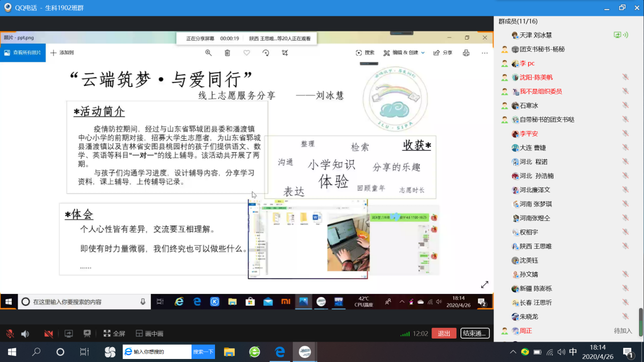Unmute the microphone in call controls
Image resolution: width=644 pixels, height=362 pixels.
10,334
